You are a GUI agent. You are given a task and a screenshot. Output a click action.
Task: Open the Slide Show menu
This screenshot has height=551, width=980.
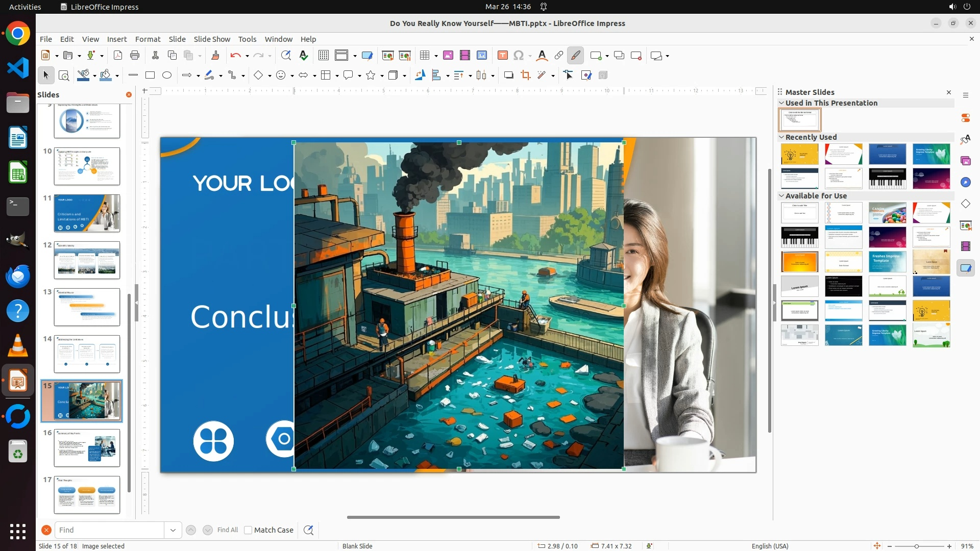[x=212, y=39]
